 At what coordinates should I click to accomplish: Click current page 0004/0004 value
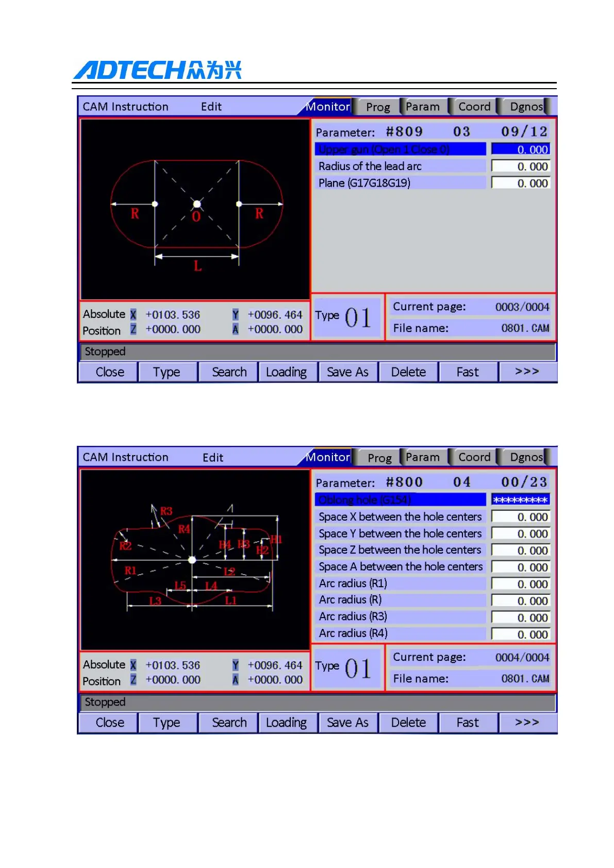click(522, 658)
